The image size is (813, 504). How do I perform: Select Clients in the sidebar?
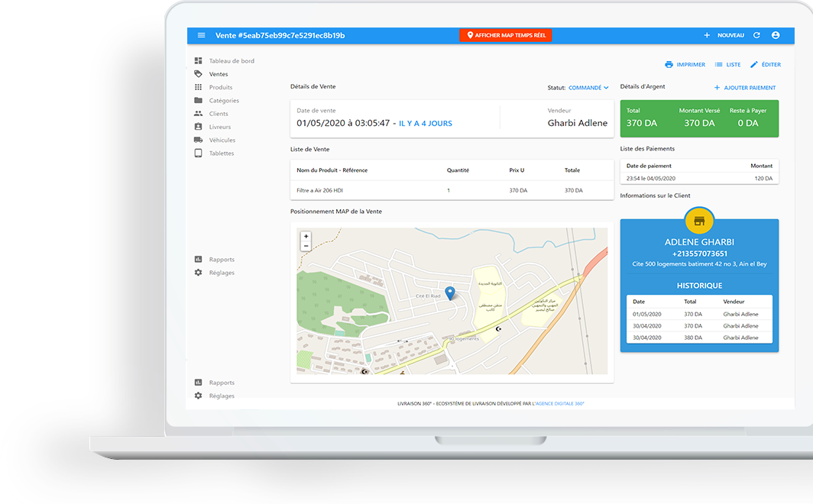click(x=219, y=114)
